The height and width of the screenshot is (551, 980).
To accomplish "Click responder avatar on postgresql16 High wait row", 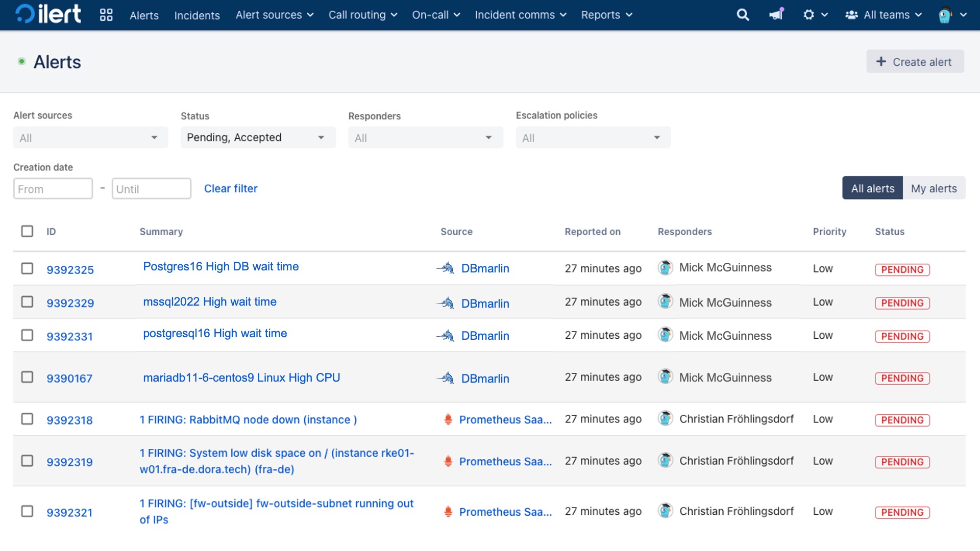I will pyautogui.click(x=665, y=335).
